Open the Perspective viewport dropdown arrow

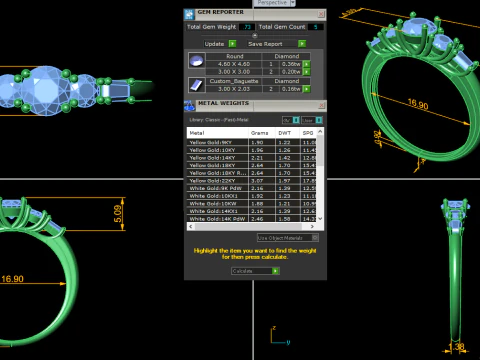click(293, 3)
